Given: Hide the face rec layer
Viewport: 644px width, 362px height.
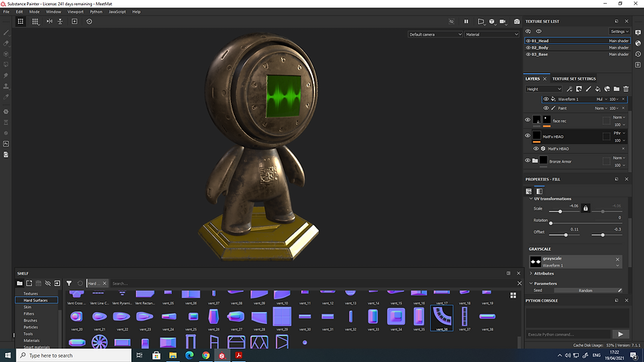Looking at the screenshot, I should 527,120.
